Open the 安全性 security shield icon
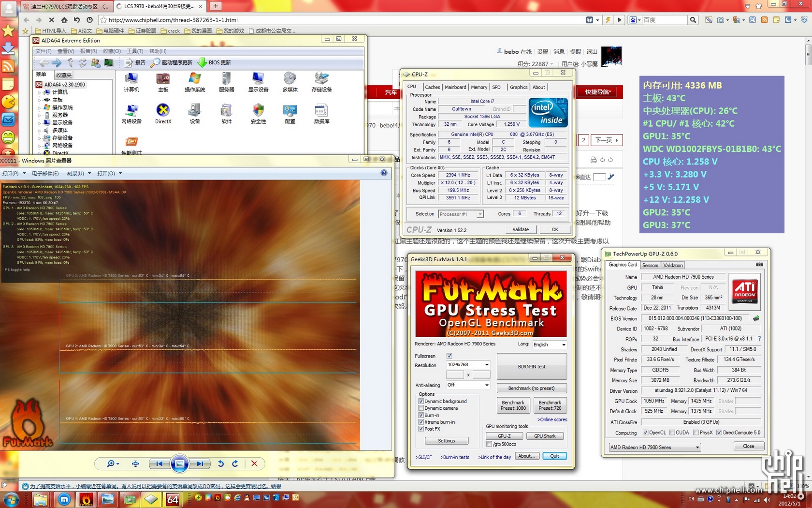The width and height of the screenshot is (812, 508). pyautogui.click(x=258, y=114)
